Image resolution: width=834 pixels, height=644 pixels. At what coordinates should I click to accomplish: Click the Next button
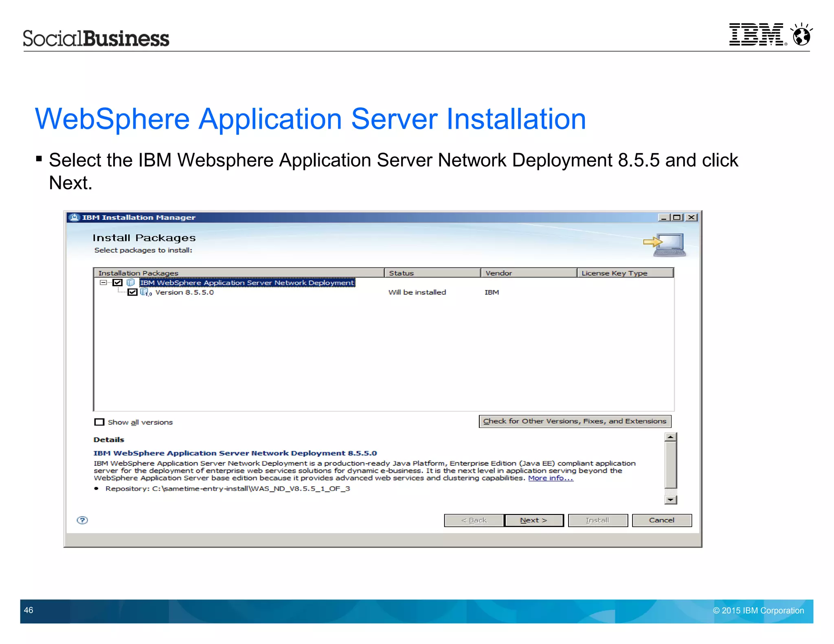[x=534, y=520]
